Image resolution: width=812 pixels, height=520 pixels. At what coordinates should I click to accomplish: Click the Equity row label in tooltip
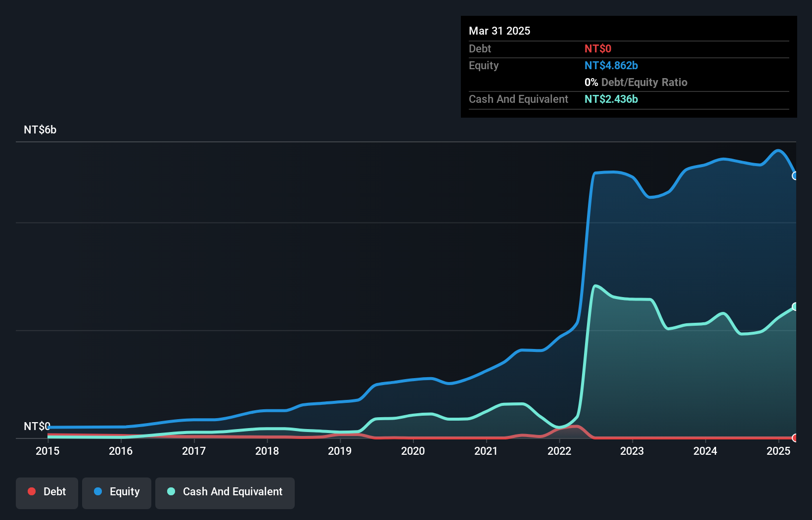[x=484, y=65]
